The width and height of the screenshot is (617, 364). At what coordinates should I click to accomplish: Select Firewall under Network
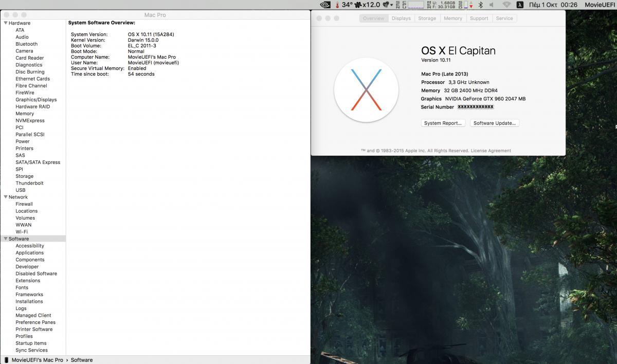pyautogui.click(x=24, y=204)
